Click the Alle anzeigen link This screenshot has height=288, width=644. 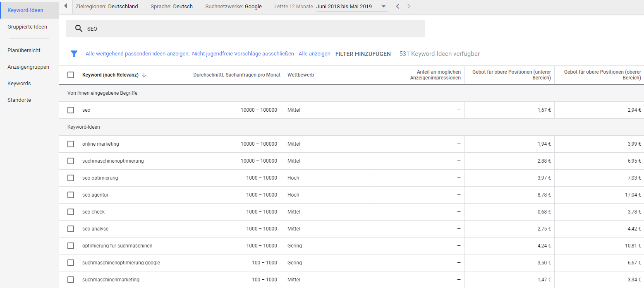[x=314, y=54]
